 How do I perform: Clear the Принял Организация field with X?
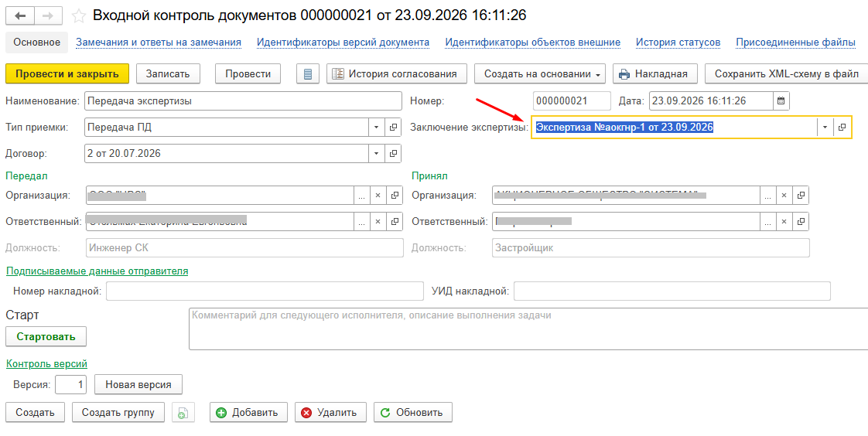[784, 196]
